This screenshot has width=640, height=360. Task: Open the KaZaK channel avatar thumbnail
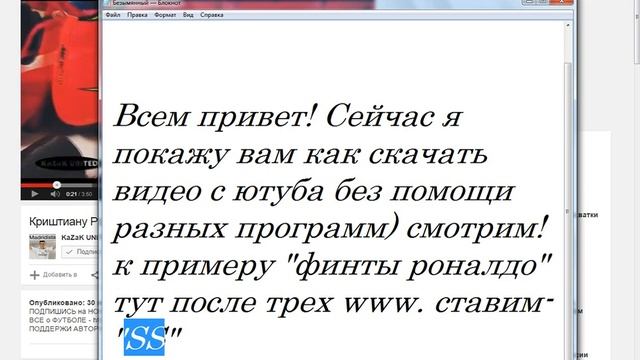coord(42,247)
